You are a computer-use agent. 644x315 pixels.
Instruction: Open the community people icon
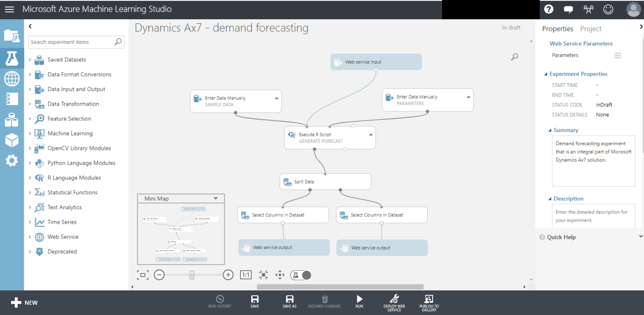588,9
